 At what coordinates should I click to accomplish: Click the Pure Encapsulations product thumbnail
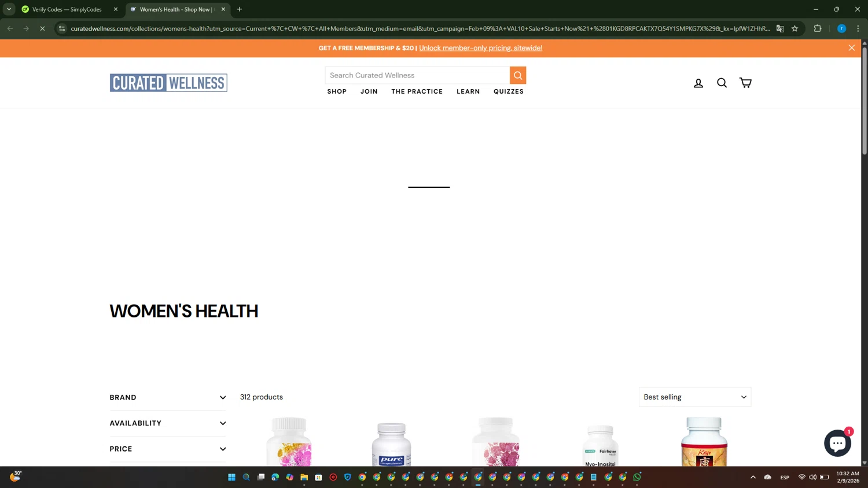pyautogui.click(x=392, y=444)
